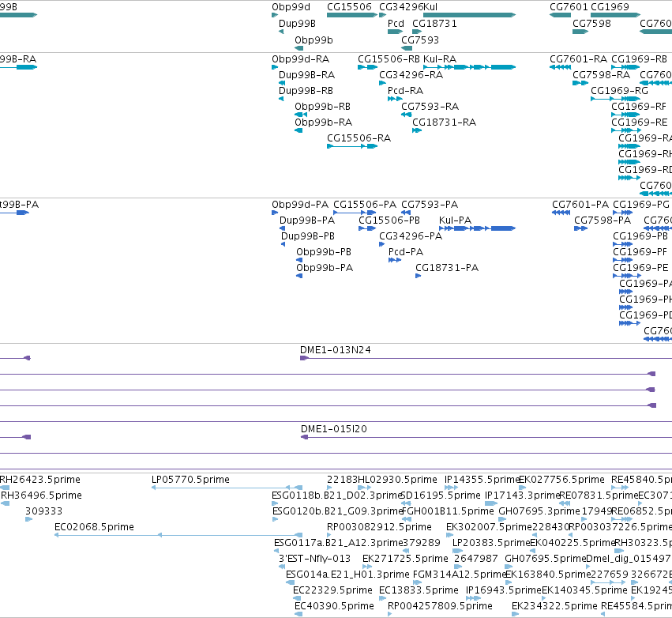Select the EC02068.5prime EST label

coord(94,527)
